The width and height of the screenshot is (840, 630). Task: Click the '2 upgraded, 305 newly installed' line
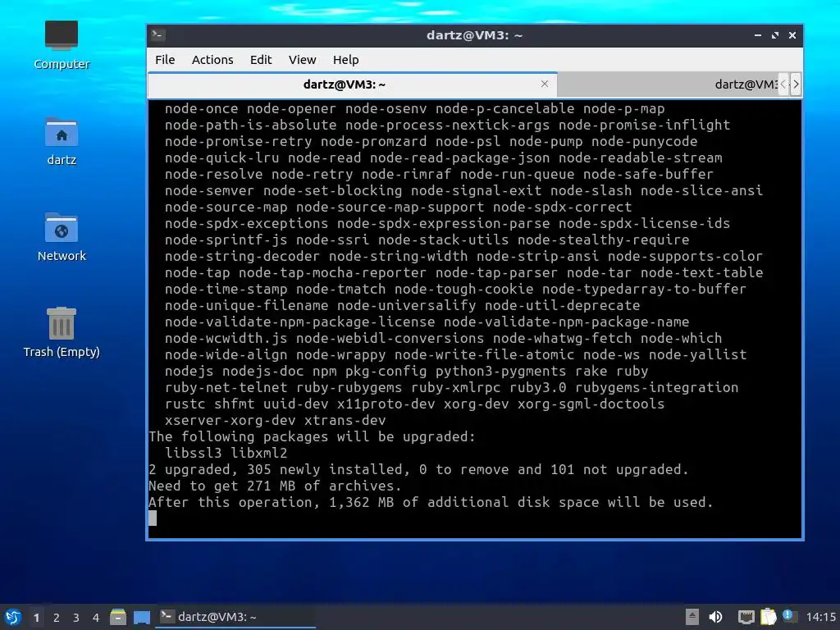(x=418, y=469)
